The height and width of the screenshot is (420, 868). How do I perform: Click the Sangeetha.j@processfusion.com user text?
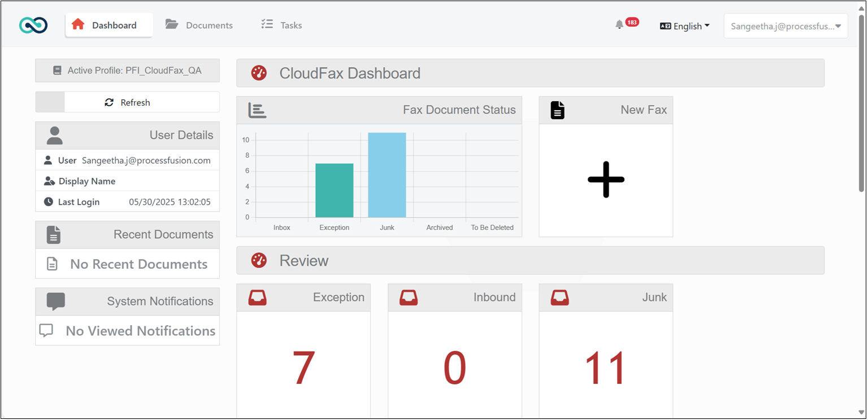click(146, 160)
